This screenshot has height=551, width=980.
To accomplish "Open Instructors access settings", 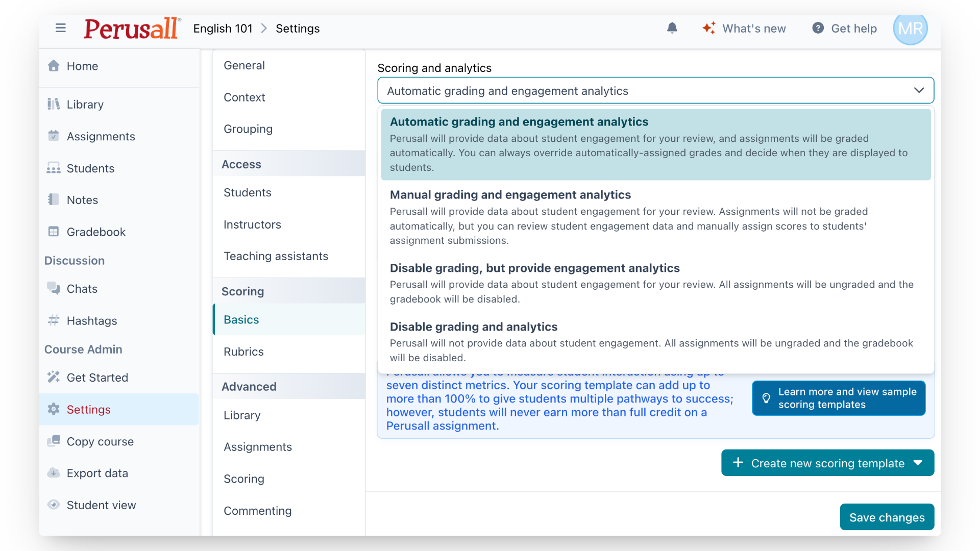I will [x=289, y=224].
